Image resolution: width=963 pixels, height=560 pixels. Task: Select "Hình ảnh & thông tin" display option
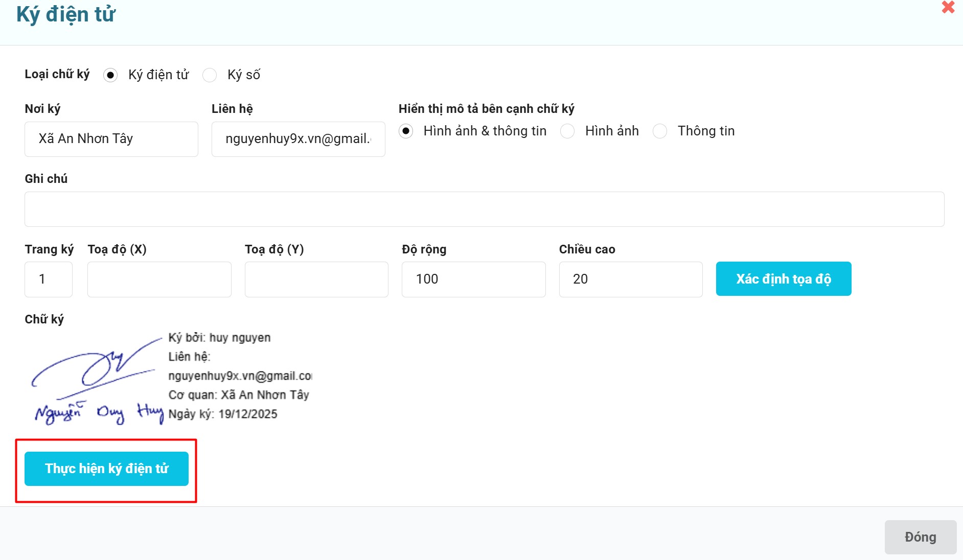click(406, 131)
